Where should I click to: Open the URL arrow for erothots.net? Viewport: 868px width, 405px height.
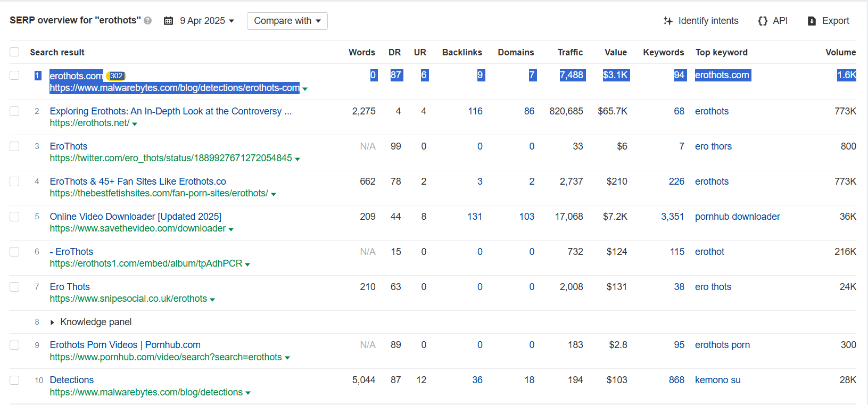pyautogui.click(x=135, y=124)
